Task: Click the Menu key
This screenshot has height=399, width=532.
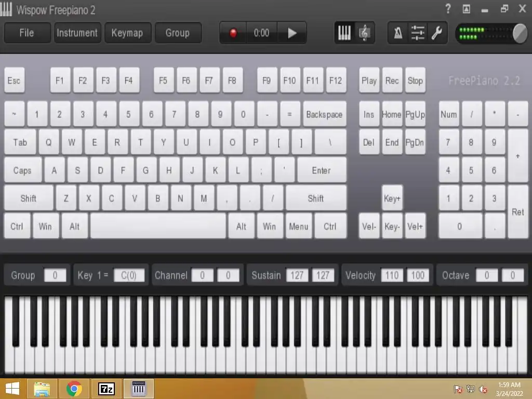Action: click(299, 227)
